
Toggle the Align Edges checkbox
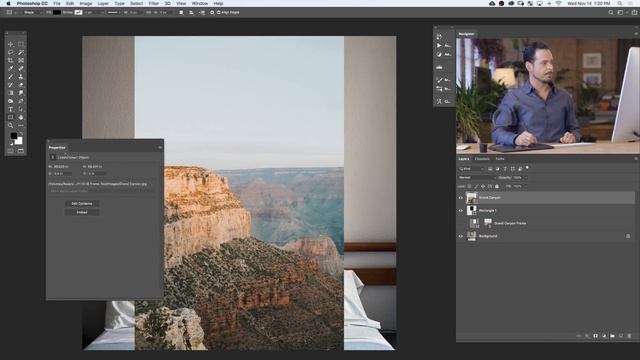219,13
